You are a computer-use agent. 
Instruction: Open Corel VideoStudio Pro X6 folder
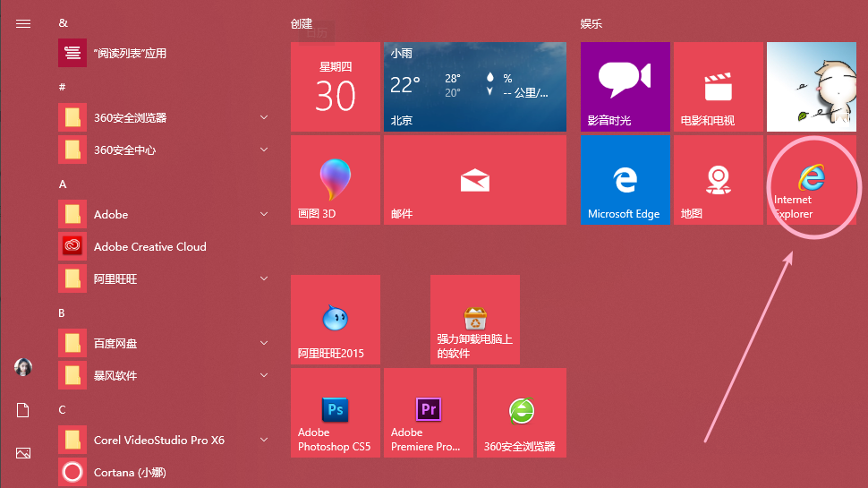tap(166, 440)
